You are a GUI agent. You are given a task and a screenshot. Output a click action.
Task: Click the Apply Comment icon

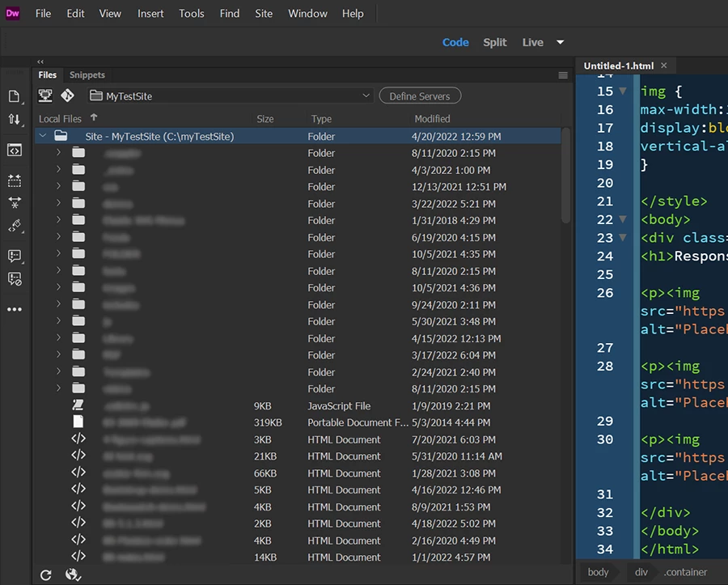[15, 256]
